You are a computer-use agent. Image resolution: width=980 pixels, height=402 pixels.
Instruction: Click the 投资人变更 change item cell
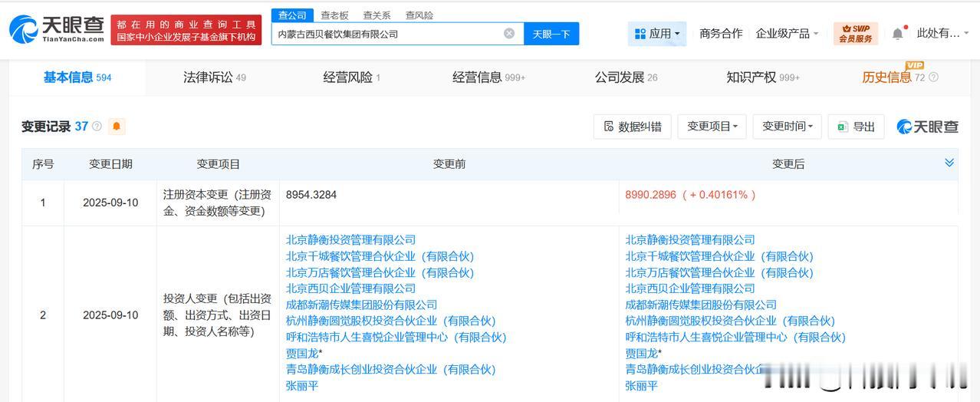coord(218,315)
